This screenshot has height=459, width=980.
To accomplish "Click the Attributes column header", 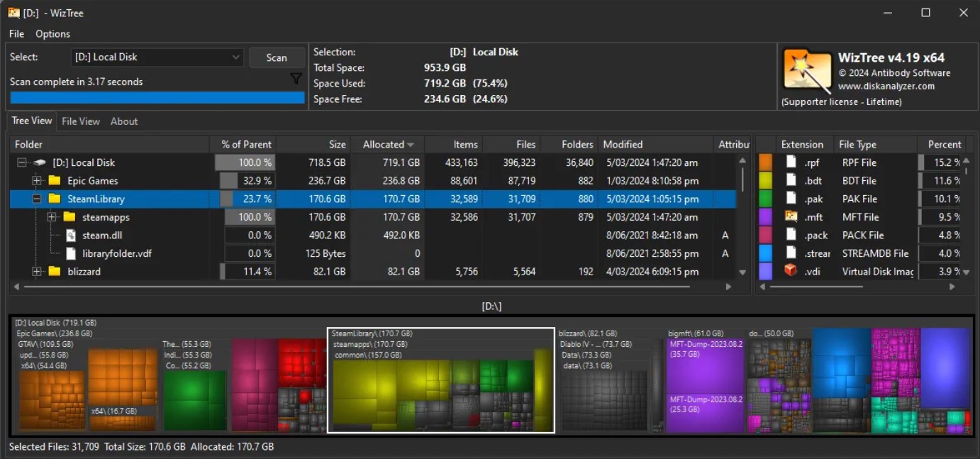I will tap(733, 144).
